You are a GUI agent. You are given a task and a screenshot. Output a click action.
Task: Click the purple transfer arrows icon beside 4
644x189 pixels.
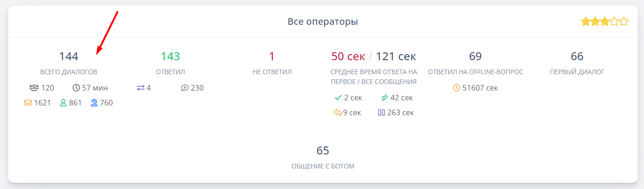point(141,88)
